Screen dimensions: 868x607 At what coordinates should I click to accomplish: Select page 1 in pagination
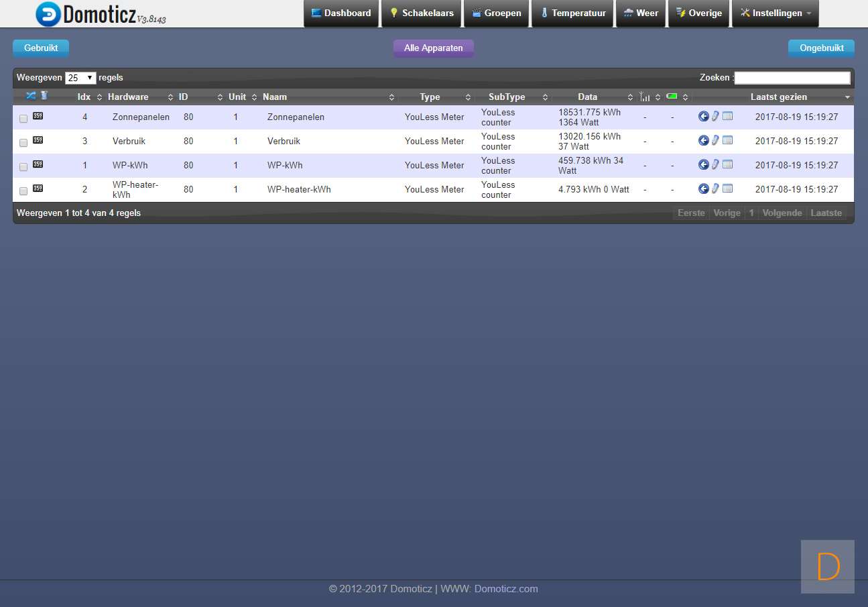click(x=751, y=213)
